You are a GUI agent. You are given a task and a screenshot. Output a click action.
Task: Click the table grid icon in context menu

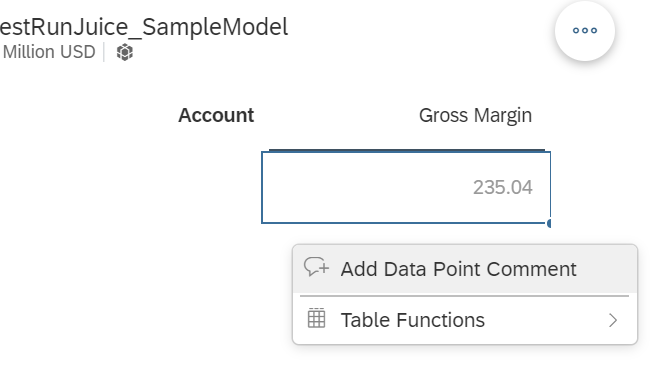(316, 318)
